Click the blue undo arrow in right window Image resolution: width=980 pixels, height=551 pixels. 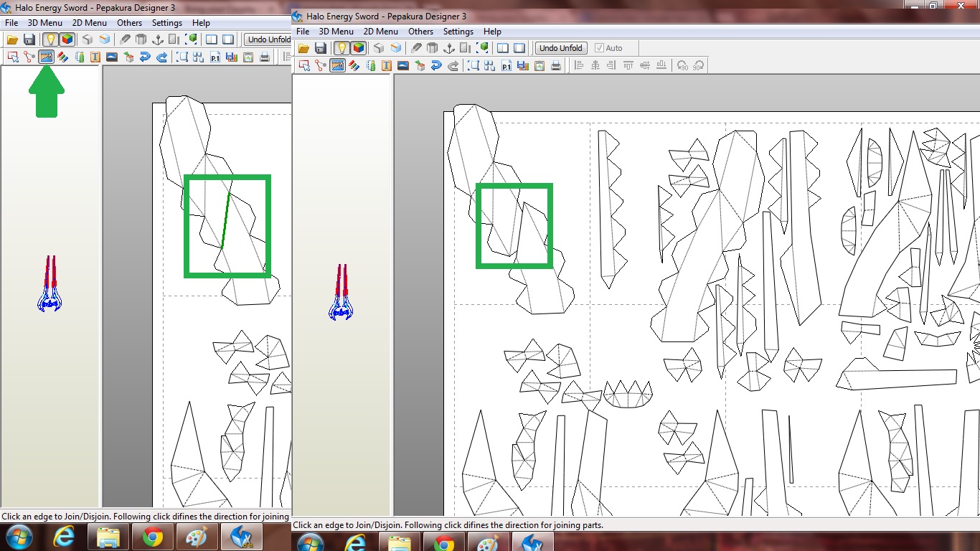click(x=436, y=66)
